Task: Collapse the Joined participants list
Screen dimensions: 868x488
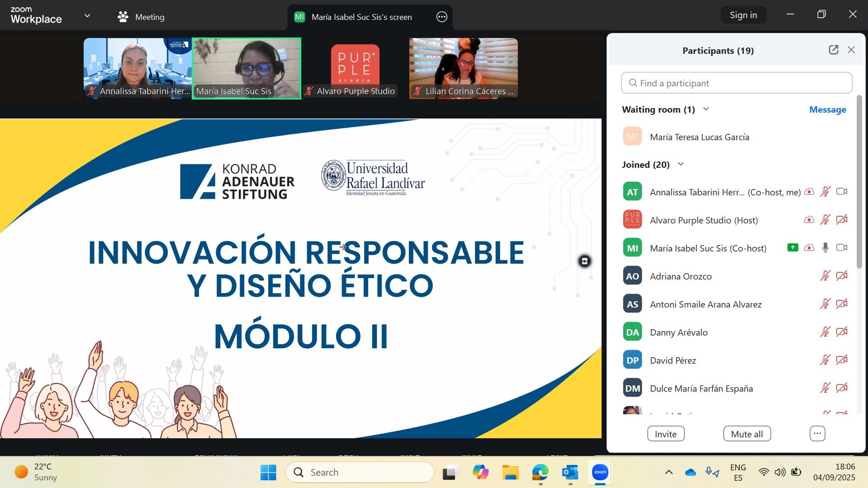Action: tap(681, 165)
